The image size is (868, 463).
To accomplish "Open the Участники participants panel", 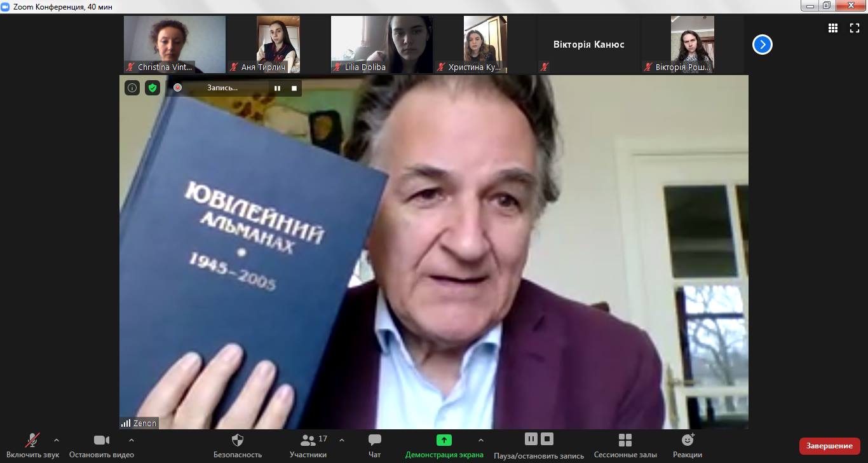I will [x=308, y=445].
